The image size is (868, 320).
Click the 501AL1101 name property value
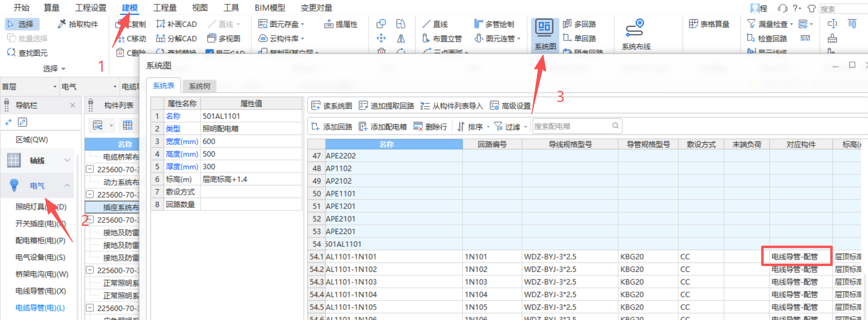click(x=251, y=116)
